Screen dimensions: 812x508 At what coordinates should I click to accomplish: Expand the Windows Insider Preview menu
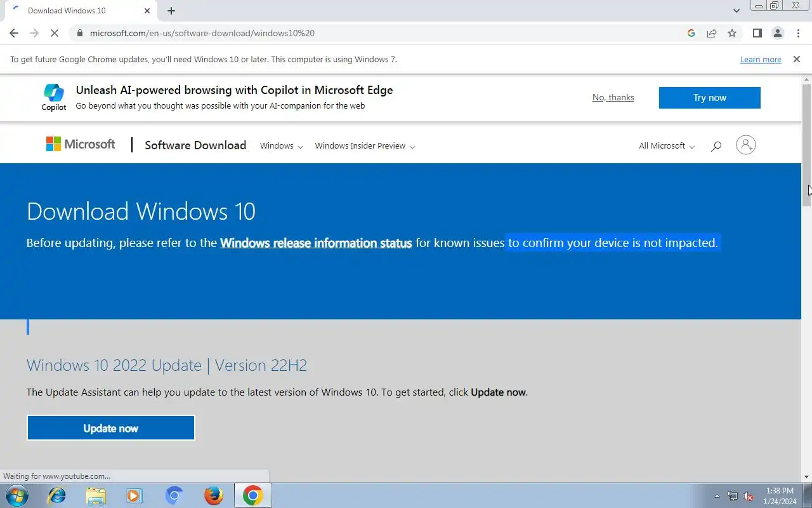click(x=365, y=146)
